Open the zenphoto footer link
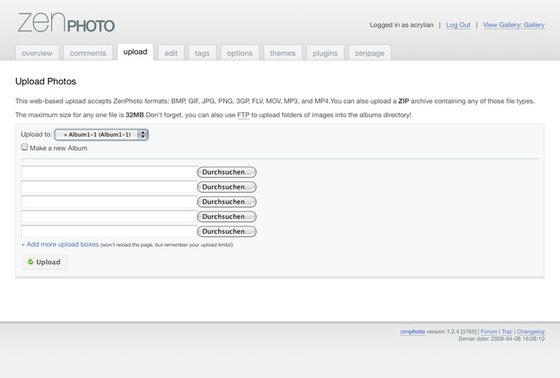This screenshot has height=378, width=560. point(412,332)
